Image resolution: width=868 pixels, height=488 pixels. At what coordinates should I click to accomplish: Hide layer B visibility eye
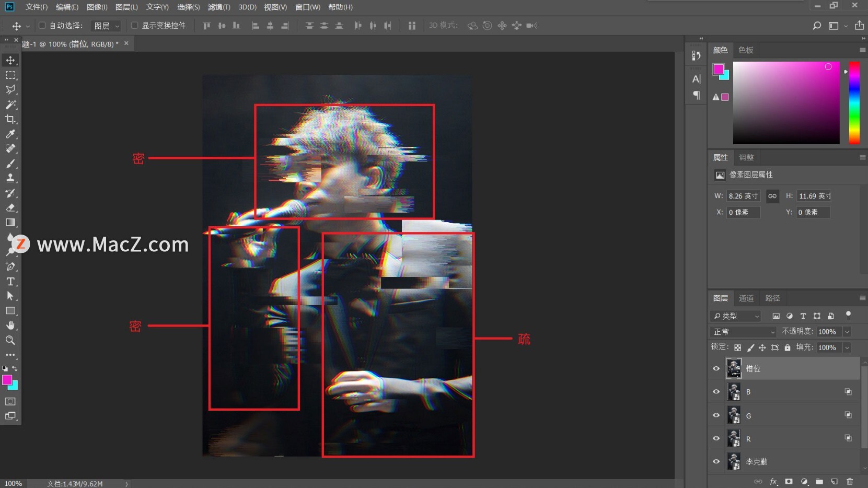[716, 392]
